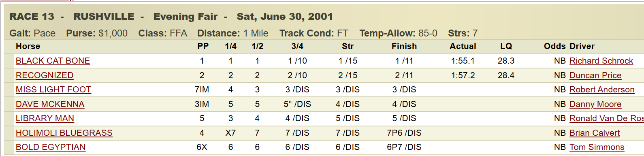644x156 pixels.
Task: View driver Duncan Price's page
Action: click(595, 75)
